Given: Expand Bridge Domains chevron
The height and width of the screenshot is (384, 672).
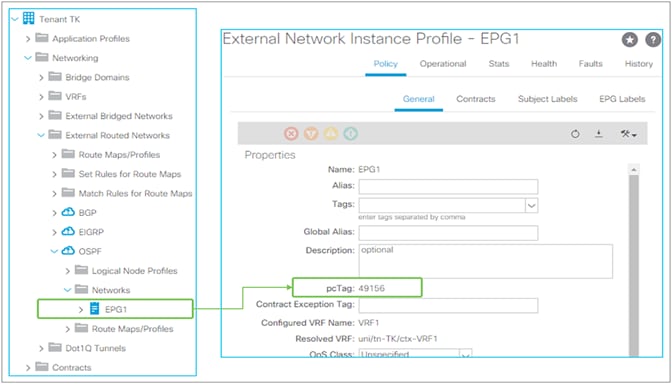Looking at the screenshot, I should pyautogui.click(x=42, y=78).
